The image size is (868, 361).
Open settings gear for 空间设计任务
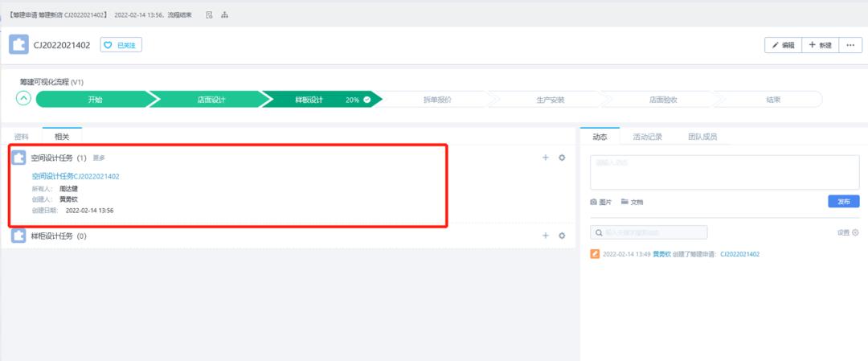point(562,158)
